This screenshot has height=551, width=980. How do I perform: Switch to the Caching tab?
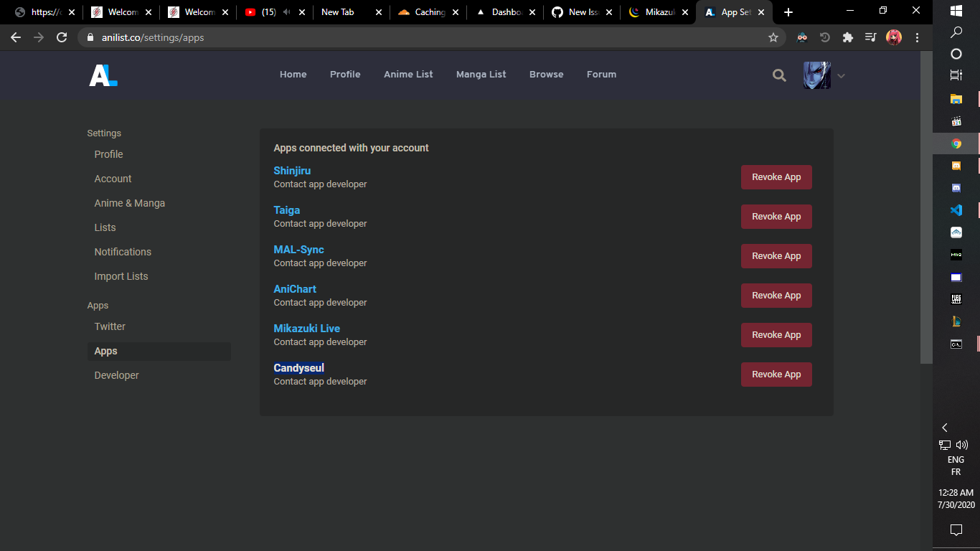(x=428, y=12)
